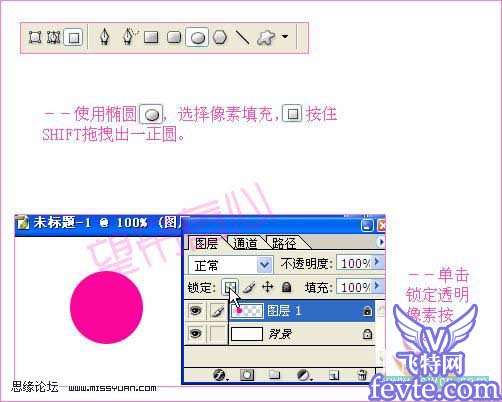This screenshot has height=402, width=502.
Task: Switch to the 路径 tab
Action: (x=284, y=243)
